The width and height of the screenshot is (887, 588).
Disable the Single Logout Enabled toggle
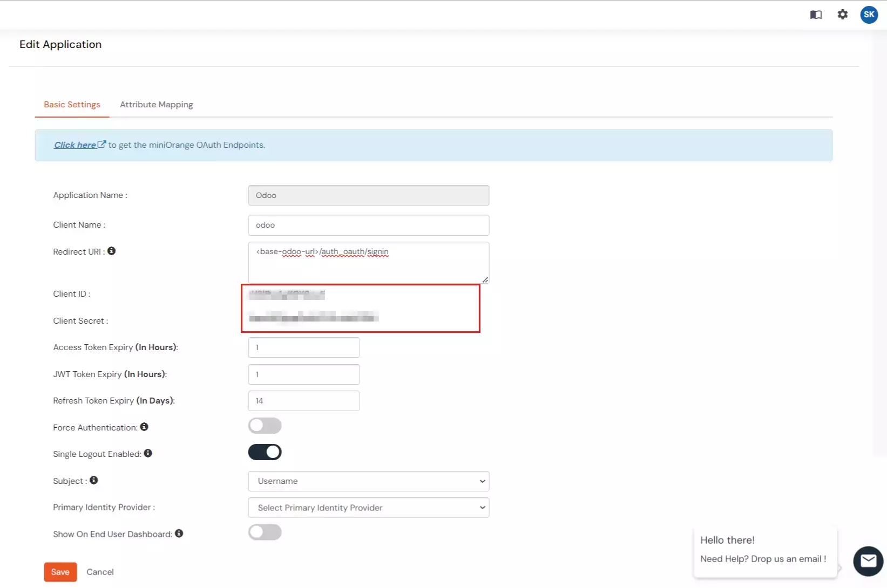point(265,452)
